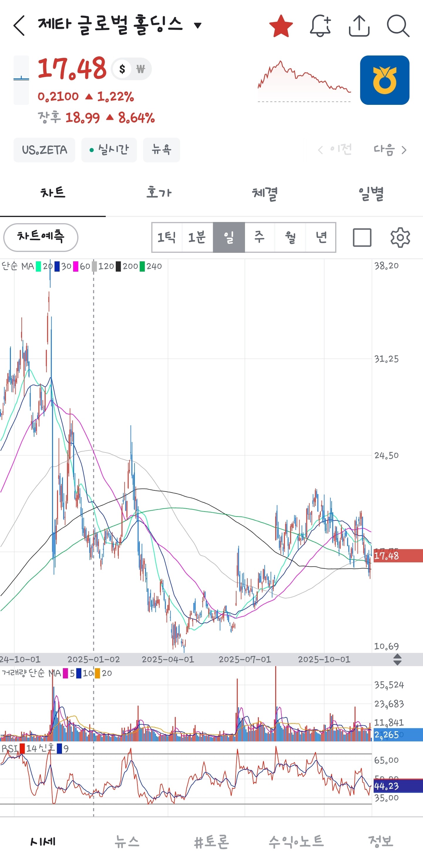The image size is (423, 868).
Task: Toggle the red favorite star
Action: [x=281, y=26]
